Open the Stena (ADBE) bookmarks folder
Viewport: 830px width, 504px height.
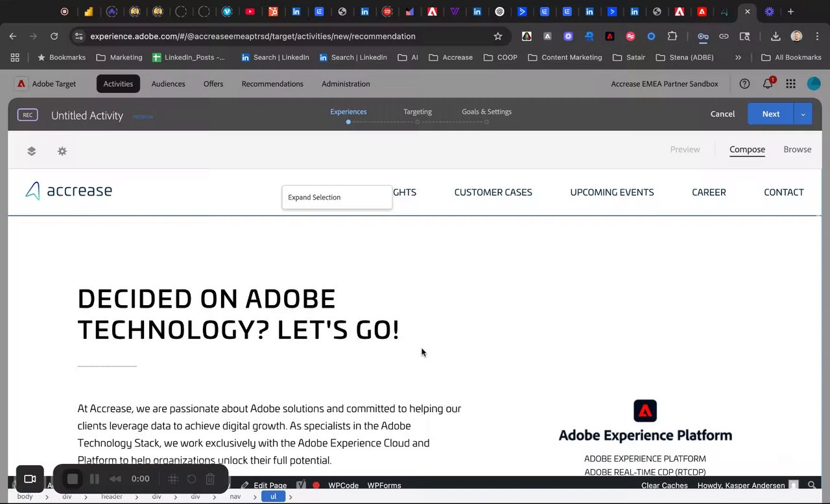coord(685,57)
